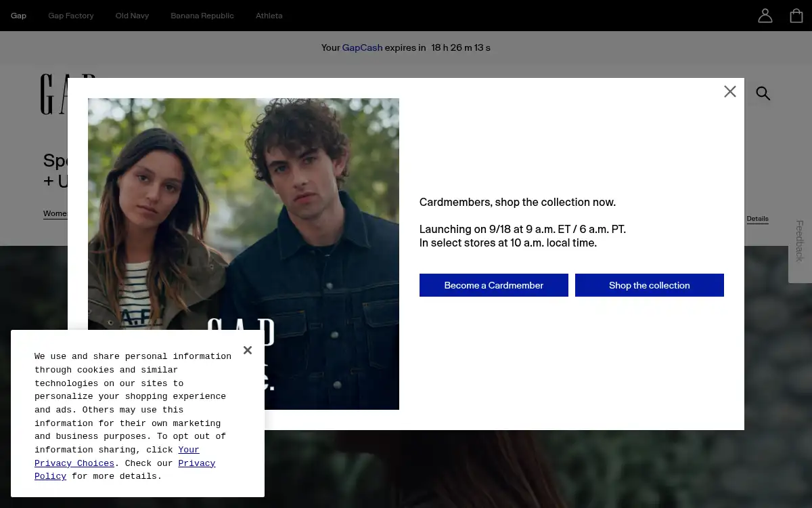This screenshot has height=508, width=812.
Task: Click Shop the collection button
Action: coord(650,285)
